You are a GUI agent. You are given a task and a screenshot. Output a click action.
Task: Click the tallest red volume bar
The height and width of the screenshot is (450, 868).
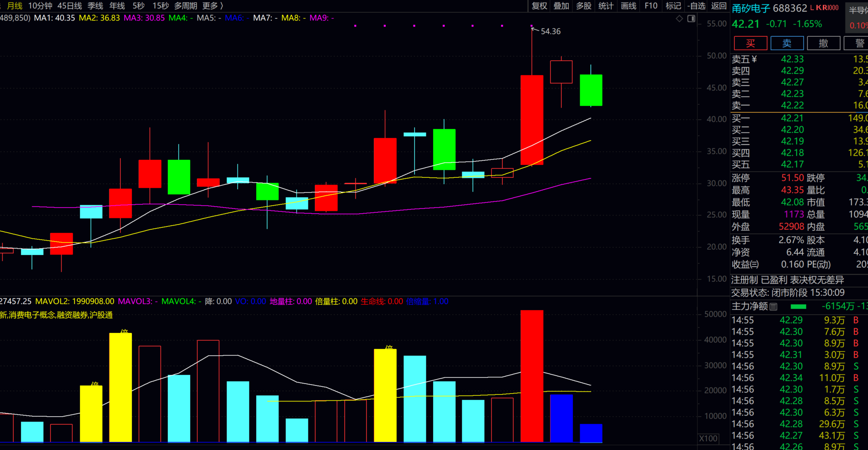(x=532, y=376)
